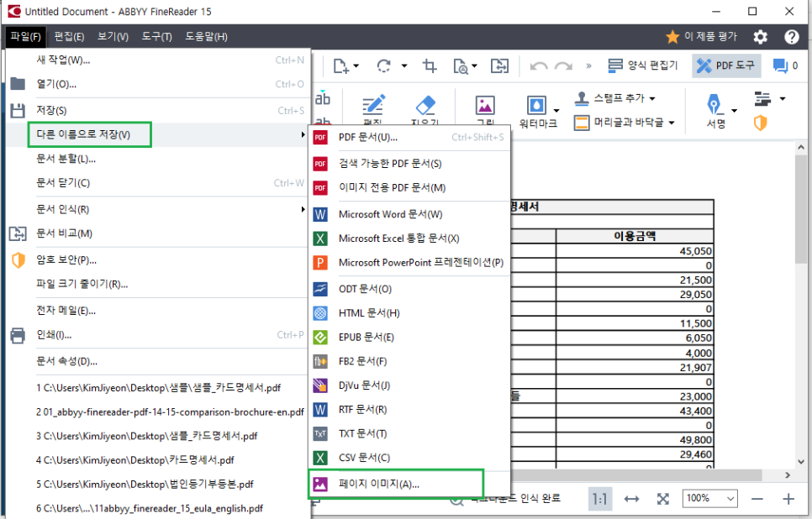Save as FB2 문서(F)
Screen dimensions: 812x519
click(x=409, y=361)
